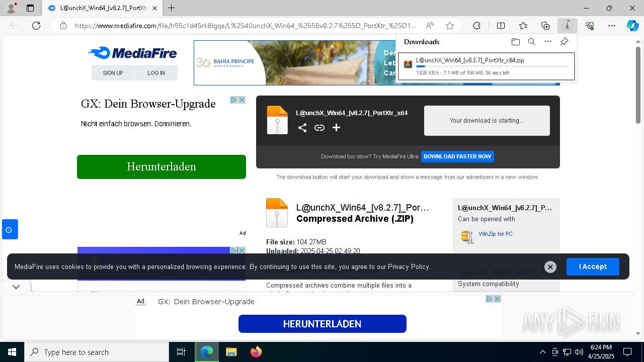Open Edge Settings and more menu
Image resolution: width=644 pixels, height=362 pixels.
tap(612, 26)
